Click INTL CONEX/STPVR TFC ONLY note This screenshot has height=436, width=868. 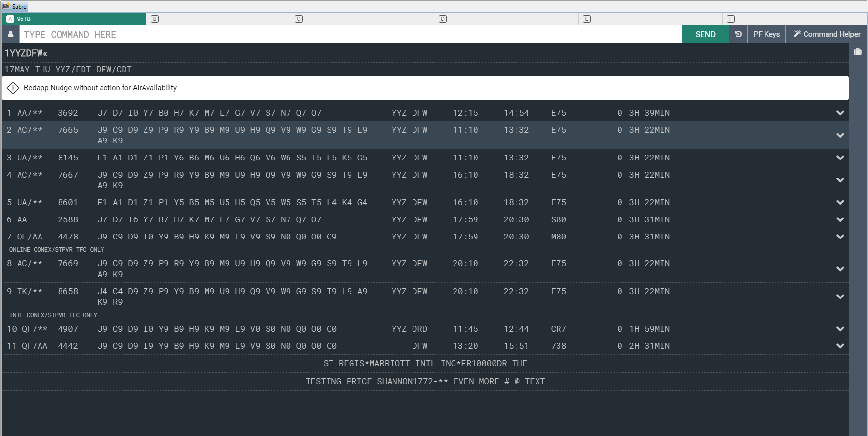pyautogui.click(x=53, y=315)
